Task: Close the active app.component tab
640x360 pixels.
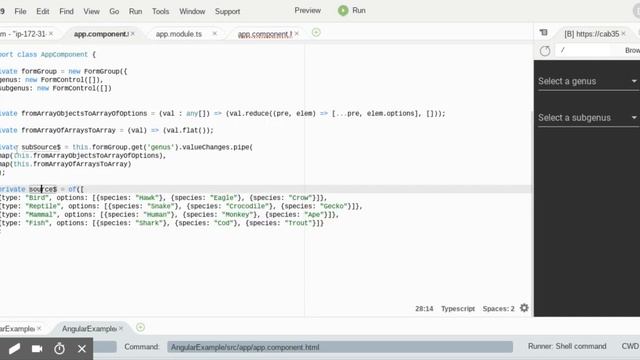Action: pos(133,34)
